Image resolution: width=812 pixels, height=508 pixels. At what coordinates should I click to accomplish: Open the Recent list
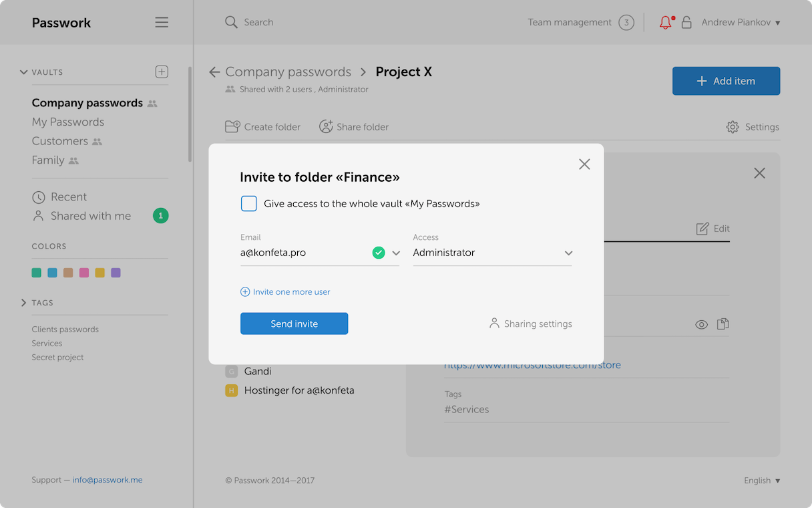(69, 197)
